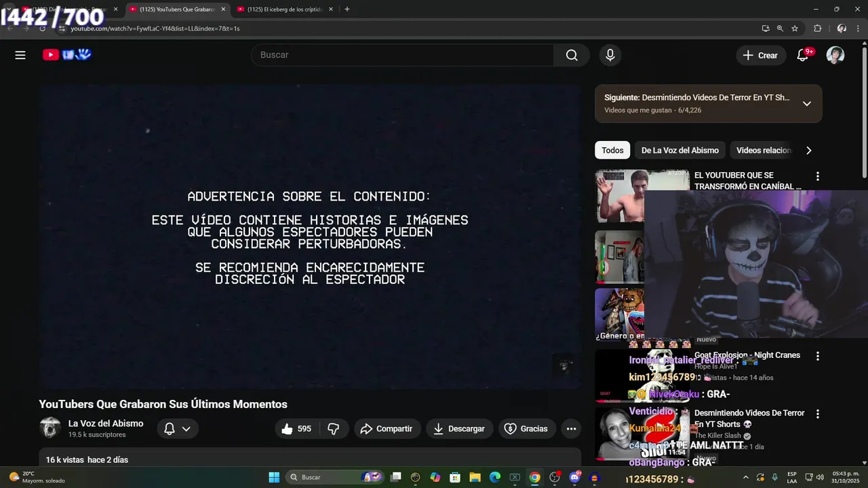Open Microsoft Edge from the taskbar
The width and height of the screenshot is (868, 488).
(x=495, y=477)
